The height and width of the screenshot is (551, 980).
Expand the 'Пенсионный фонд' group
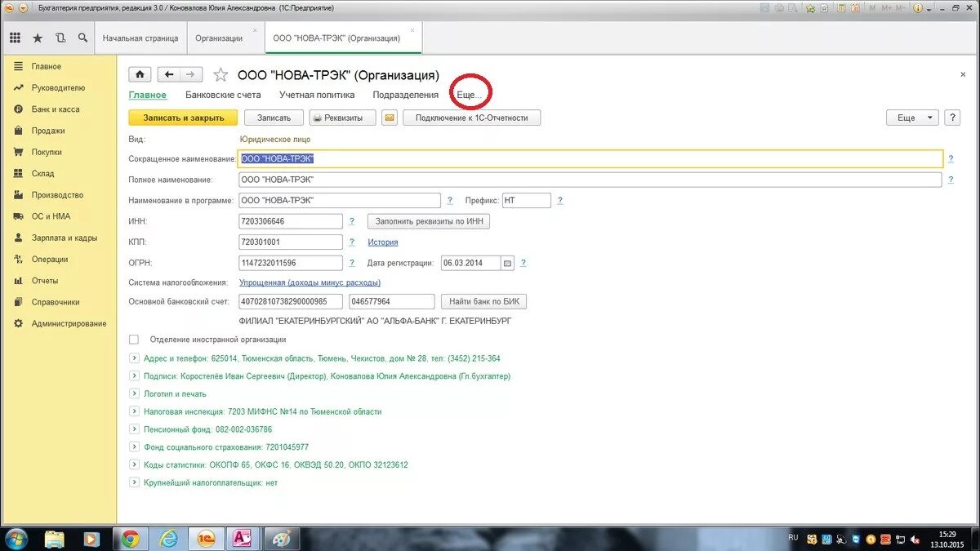(134, 429)
